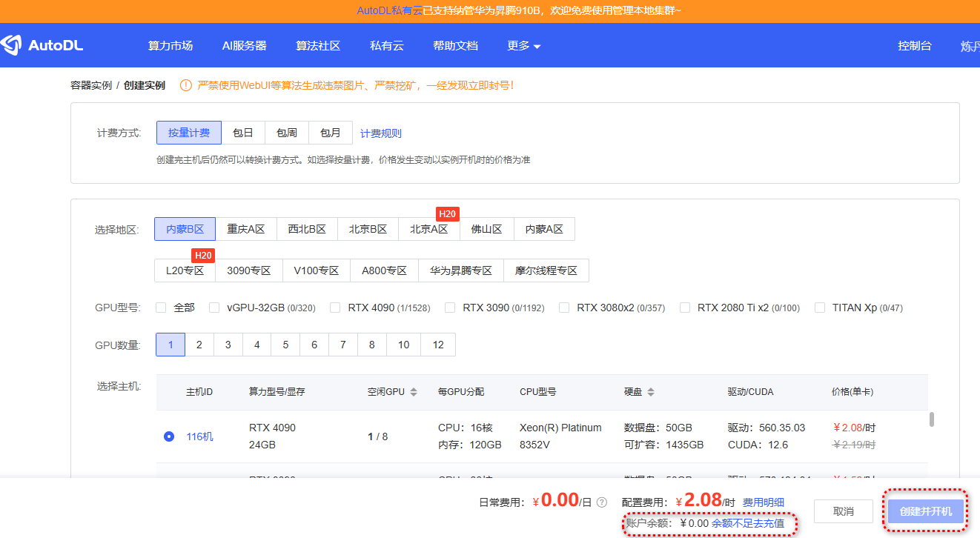
Task: Open the 控制台 console link
Action: click(x=915, y=46)
